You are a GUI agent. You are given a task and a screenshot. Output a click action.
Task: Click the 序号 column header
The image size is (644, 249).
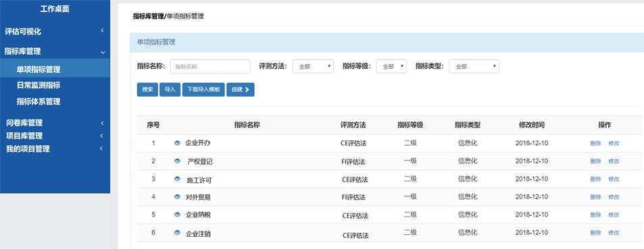pyautogui.click(x=153, y=125)
